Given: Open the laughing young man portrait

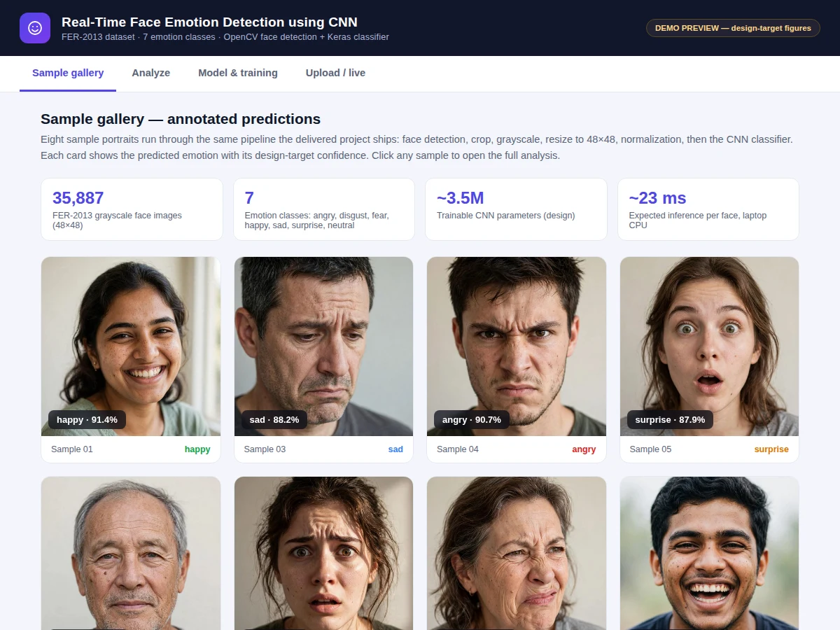Looking at the screenshot, I should click(710, 553).
